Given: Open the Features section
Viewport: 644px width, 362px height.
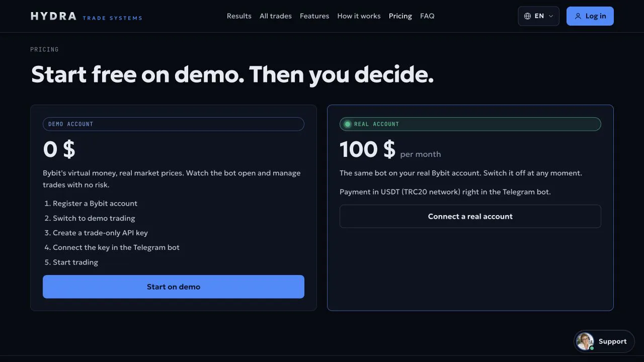Looking at the screenshot, I should (x=314, y=16).
